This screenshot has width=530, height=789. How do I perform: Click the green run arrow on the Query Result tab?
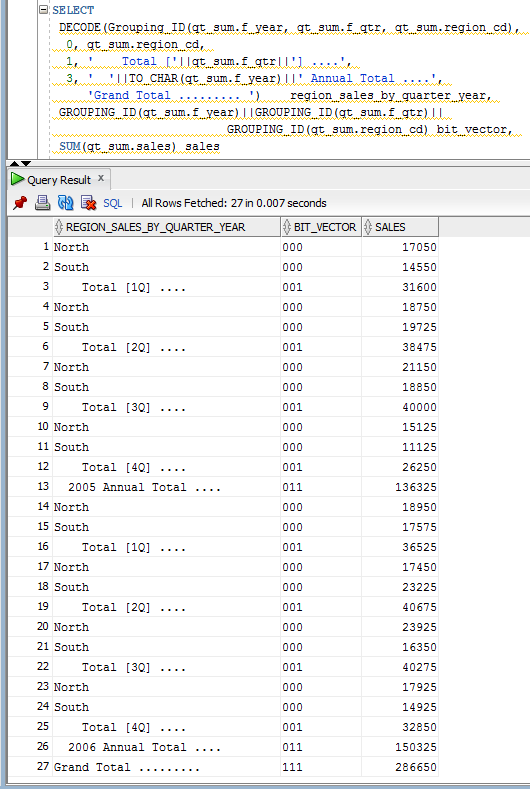(x=18, y=179)
